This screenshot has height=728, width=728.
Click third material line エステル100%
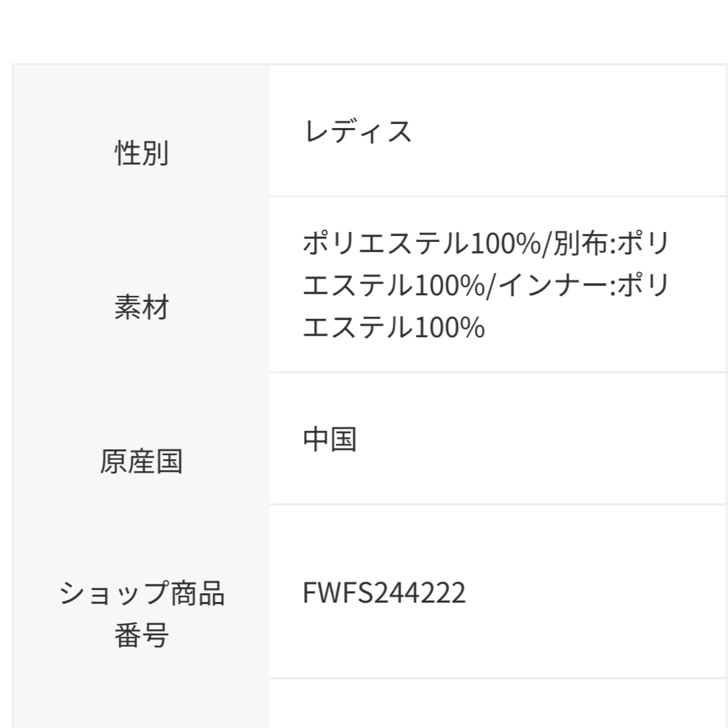pyautogui.click(x=394, y=327)
